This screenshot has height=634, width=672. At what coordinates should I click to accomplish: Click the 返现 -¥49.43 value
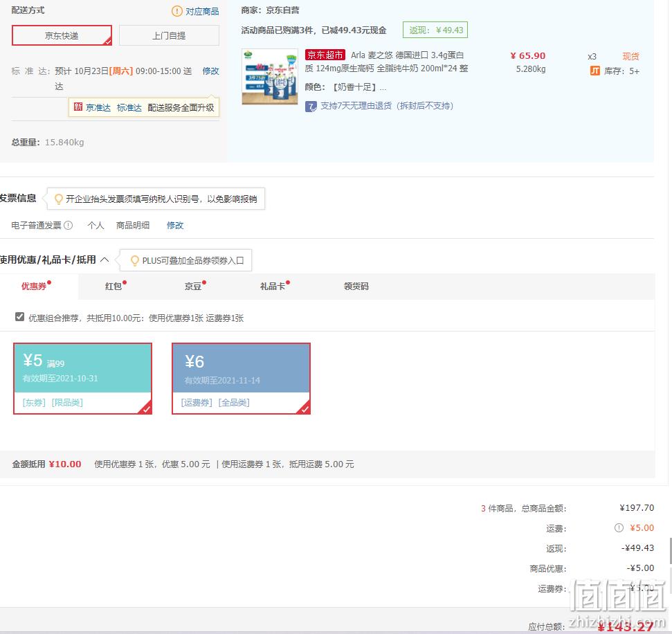pos(637,548)
